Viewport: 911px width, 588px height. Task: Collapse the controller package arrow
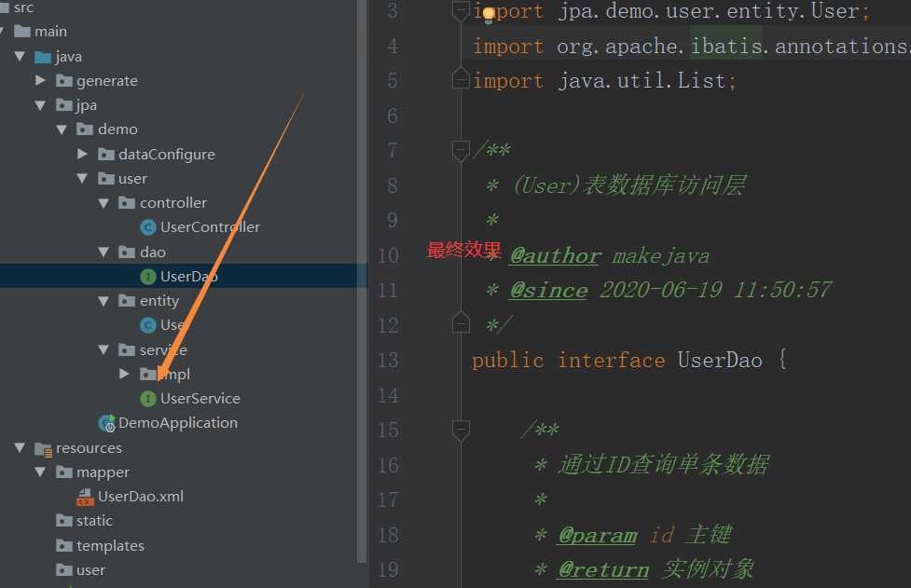point(104,203)
